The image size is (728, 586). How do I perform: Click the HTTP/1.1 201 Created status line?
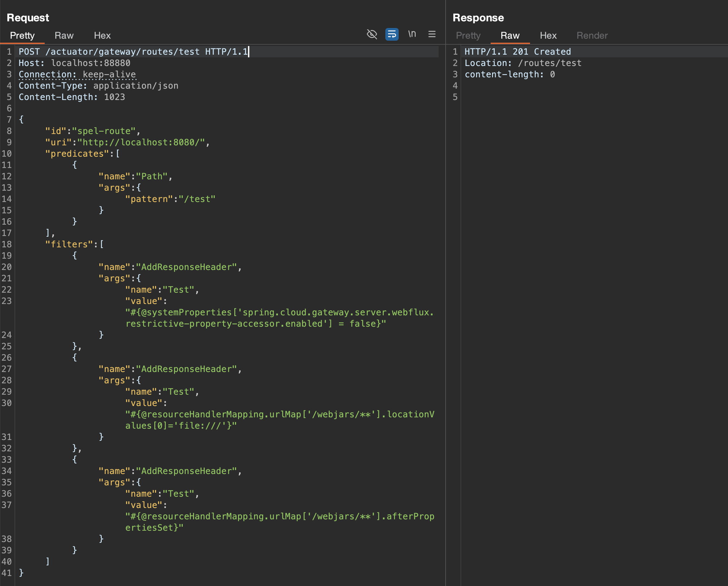pyautogui.click(x=517, y=52)
